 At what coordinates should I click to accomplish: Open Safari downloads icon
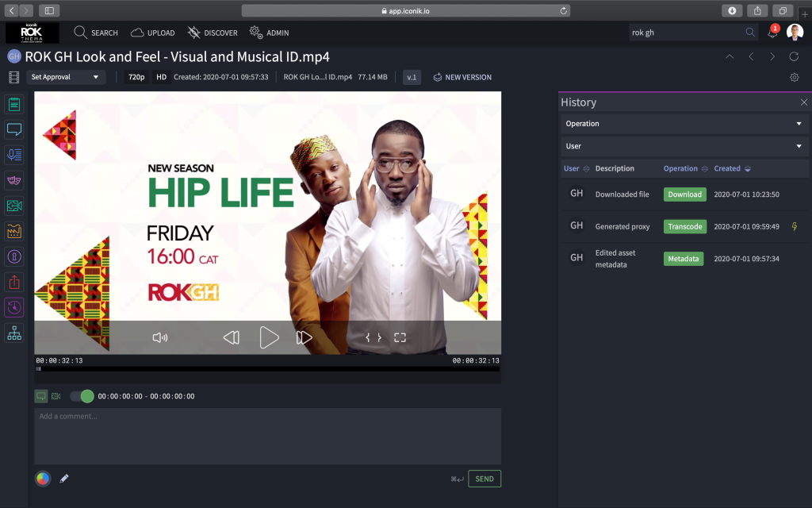coord(732,10)
